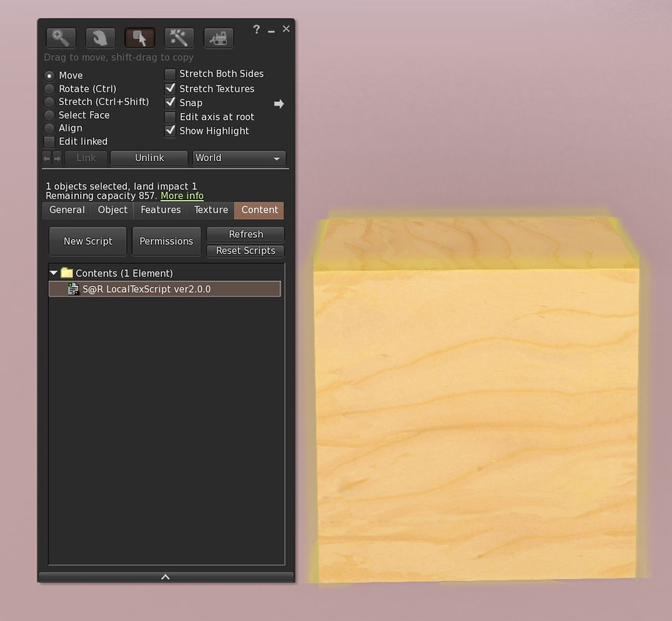
Task: Close the build tools floater
Action: [287, 29]
